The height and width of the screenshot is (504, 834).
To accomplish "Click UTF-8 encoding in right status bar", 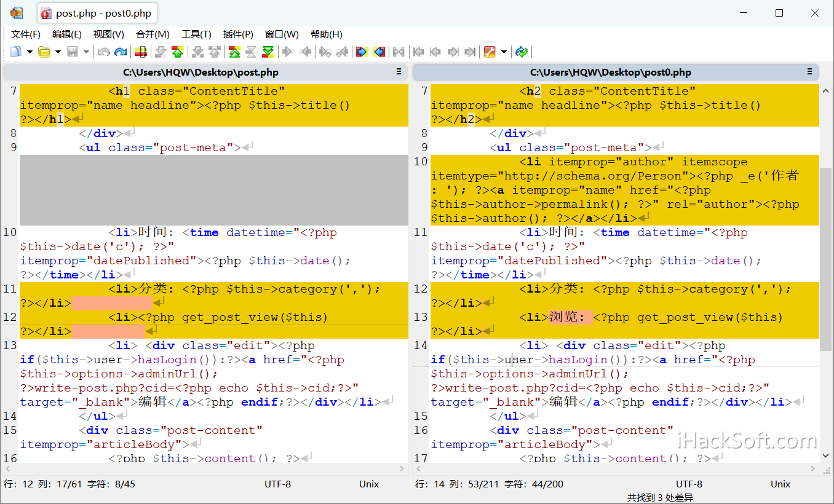I will click(689, 484).
